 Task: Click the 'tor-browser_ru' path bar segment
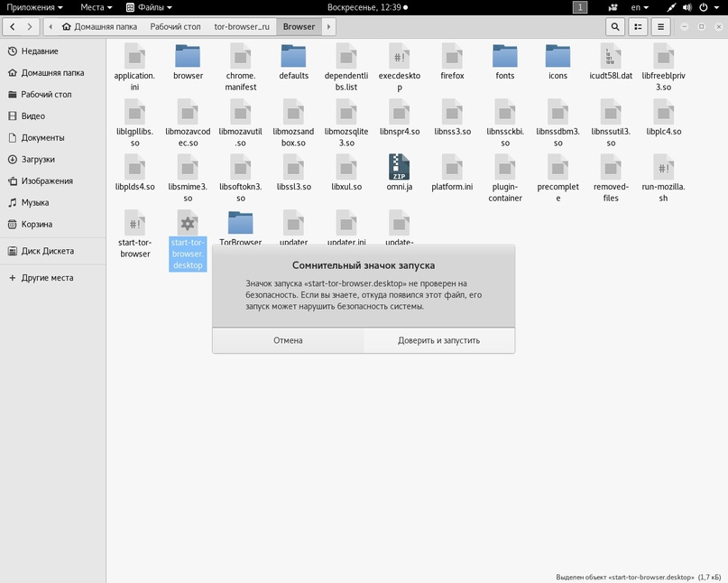[x=242, y=27]
